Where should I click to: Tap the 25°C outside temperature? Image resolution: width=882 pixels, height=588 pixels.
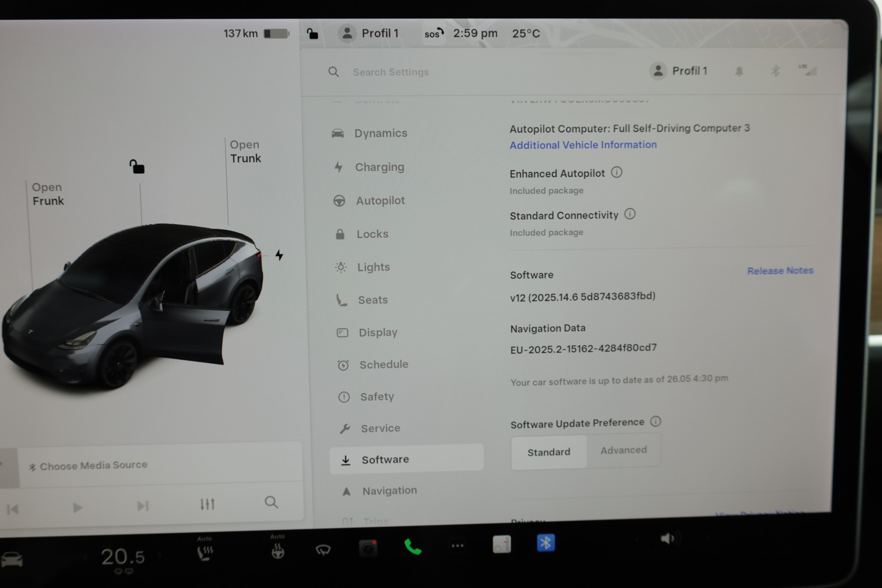click(x=526, y=33)
